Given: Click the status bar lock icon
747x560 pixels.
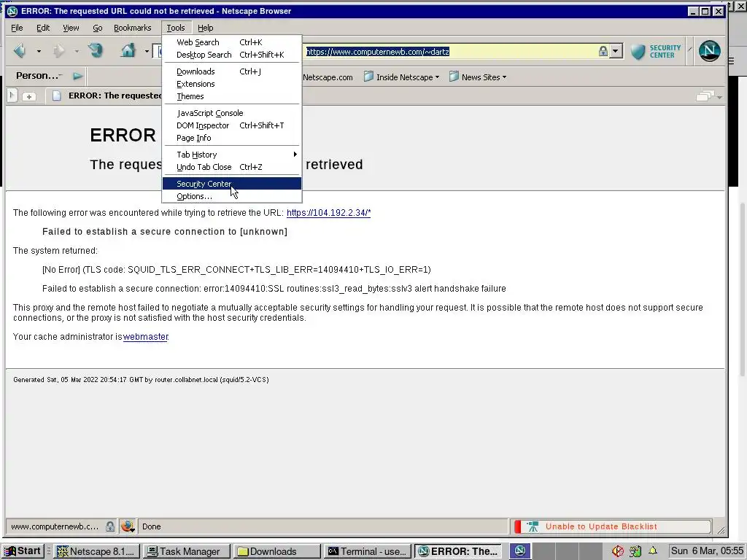Looking at the screenshot, I should [x=110, y=526].
